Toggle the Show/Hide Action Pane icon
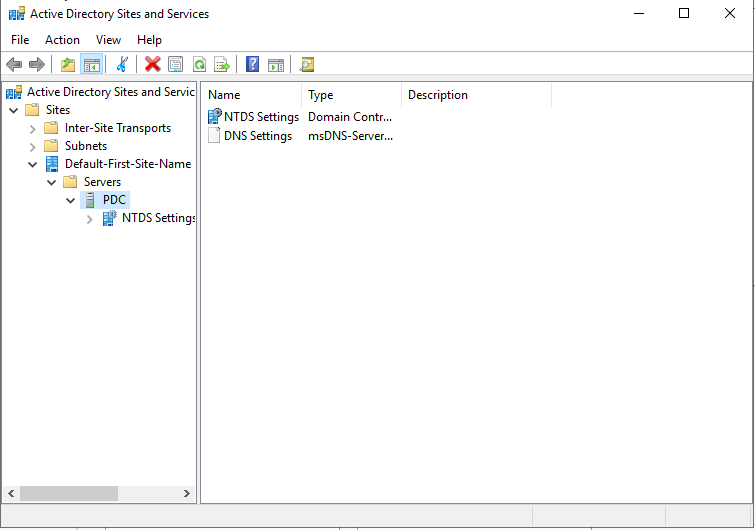The image size is (755, 530). pos(276,64)
